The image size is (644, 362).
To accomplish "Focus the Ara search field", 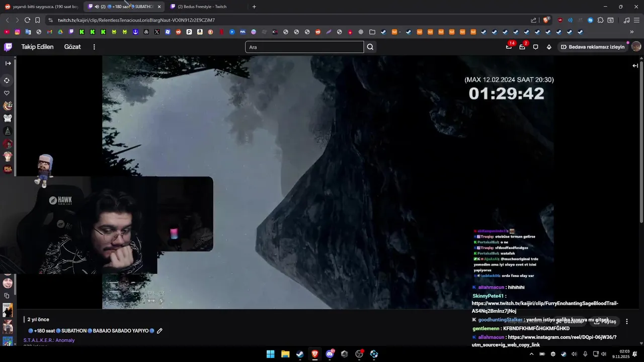I will [304, 47].
